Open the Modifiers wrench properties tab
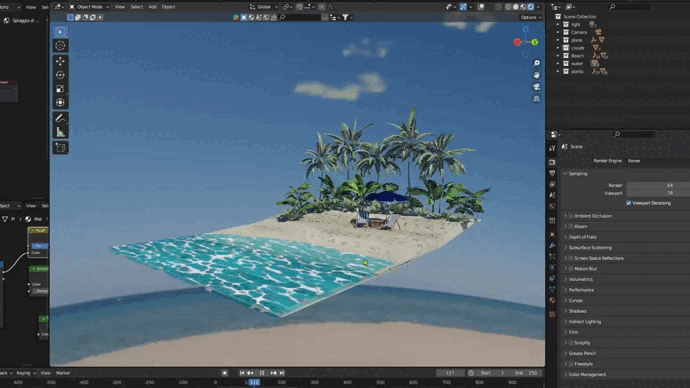Viewport: 690px width, 388px height. point(552,245)
